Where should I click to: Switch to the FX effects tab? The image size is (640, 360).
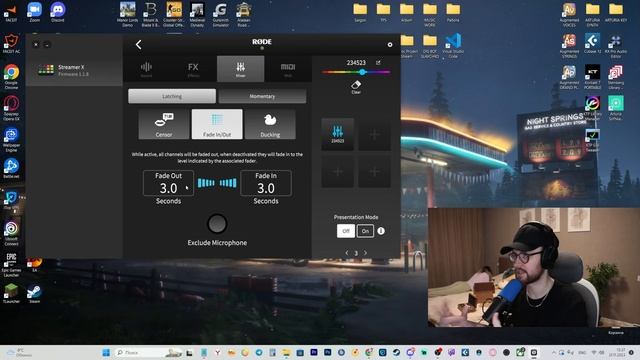click(x=193, y=69)
